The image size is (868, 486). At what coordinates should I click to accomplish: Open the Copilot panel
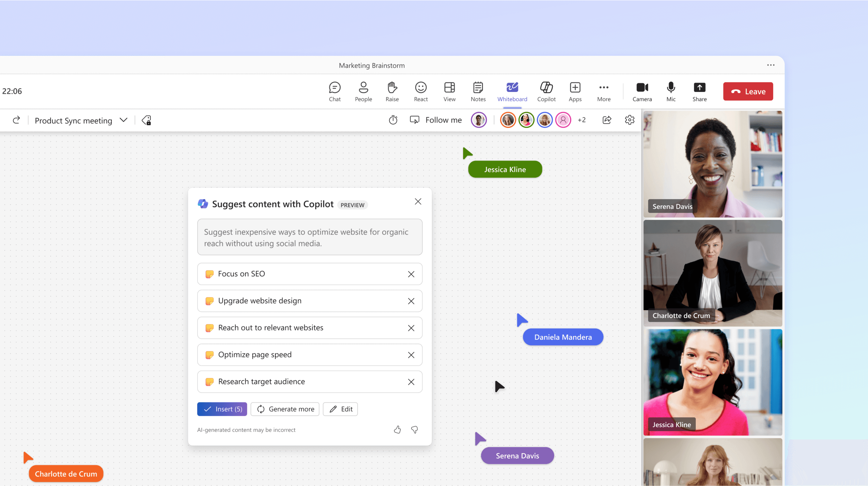[x=546, y=91]
